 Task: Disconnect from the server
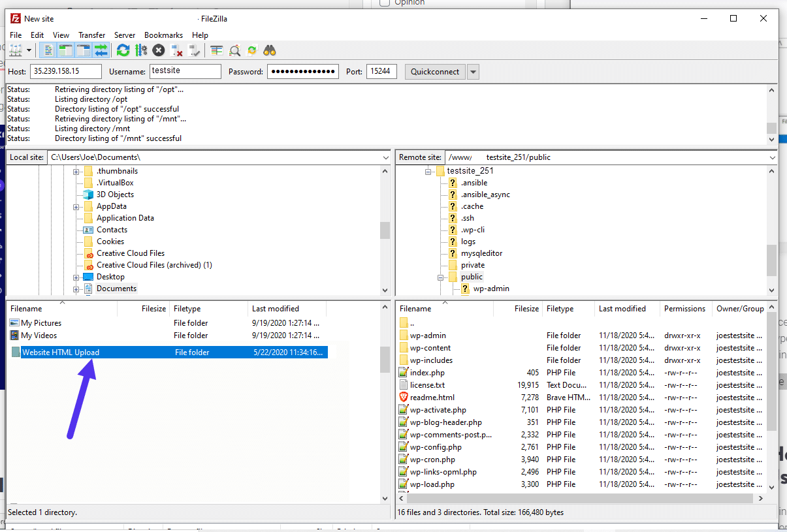coord(175,50)
